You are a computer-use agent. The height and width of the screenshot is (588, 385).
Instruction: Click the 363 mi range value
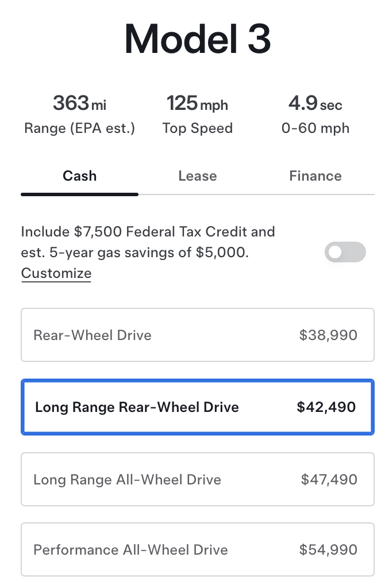79,104
